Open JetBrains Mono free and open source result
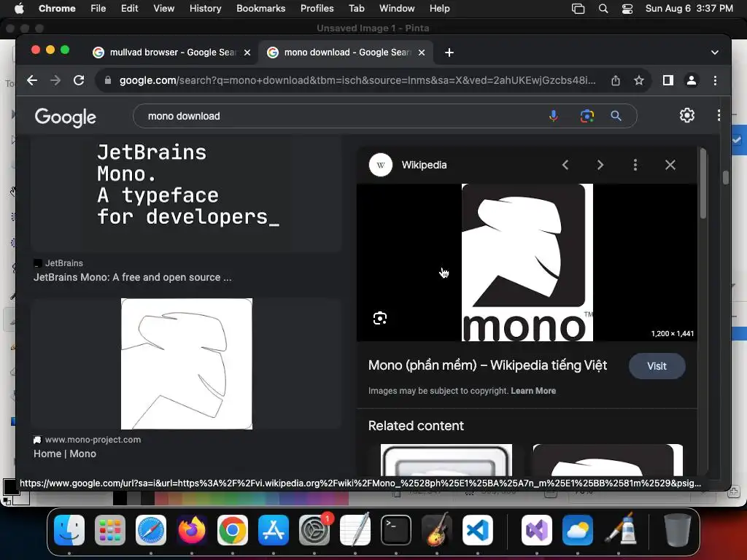 coord(133,277)
